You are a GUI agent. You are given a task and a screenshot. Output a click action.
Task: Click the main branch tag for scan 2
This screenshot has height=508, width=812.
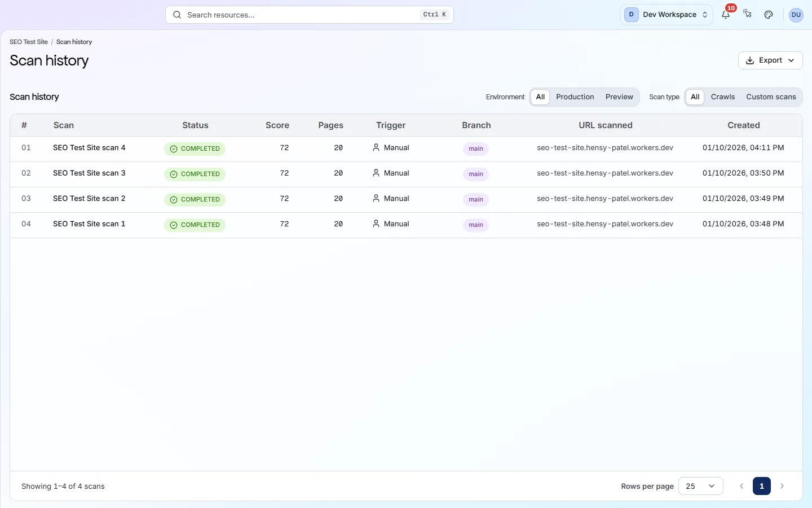[x=476, y=200]
